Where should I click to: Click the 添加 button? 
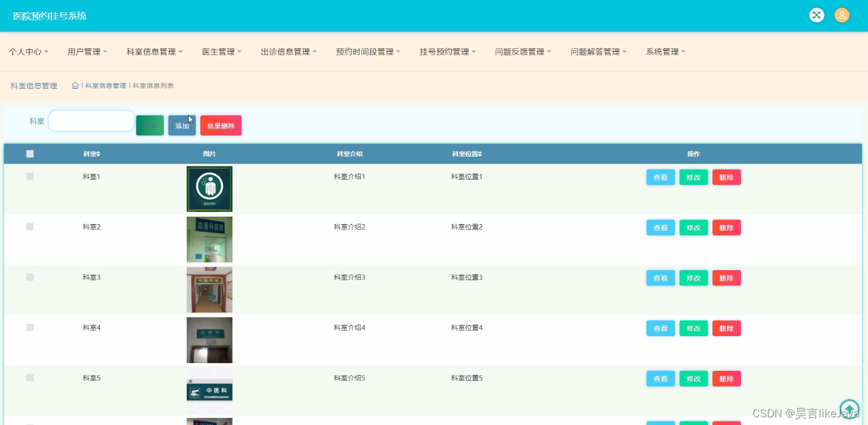pos(182,125)
